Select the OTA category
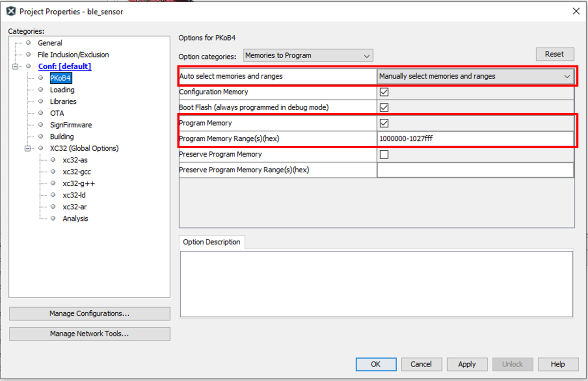The width and height of the screenshot is (588, 381). point(57,113)
